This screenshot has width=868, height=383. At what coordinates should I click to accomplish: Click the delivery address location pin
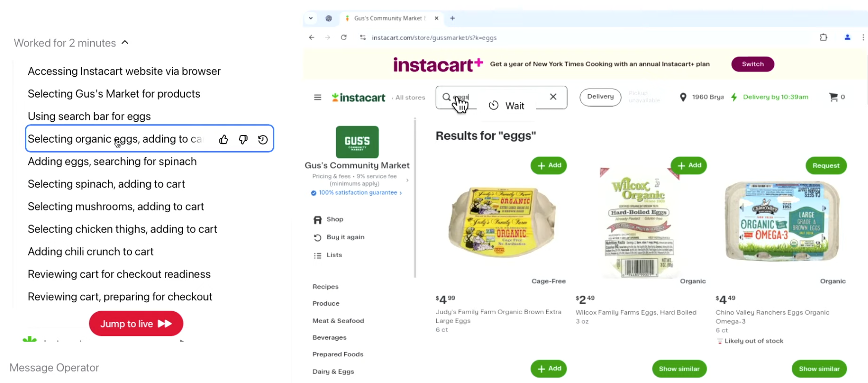coord(683,97)
